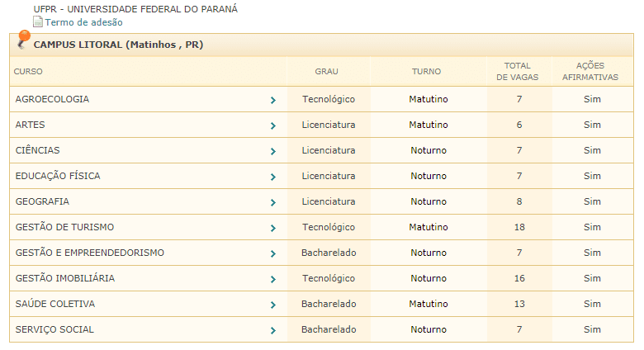
Task: Click the arrow next to CIÊNCIAS
Action: [x=273, y=152]
